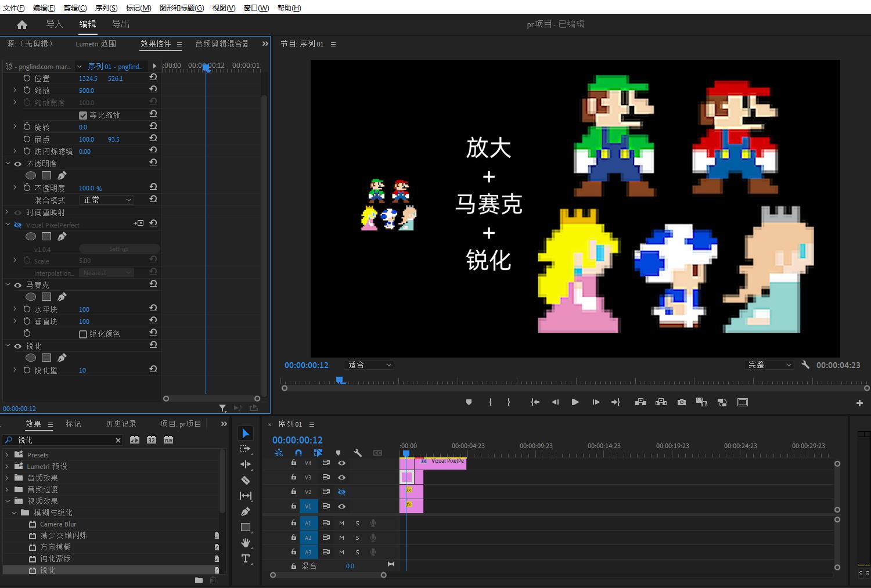
Task: Open the 混合模式 dropdown showing 正常
Action: 107,200
